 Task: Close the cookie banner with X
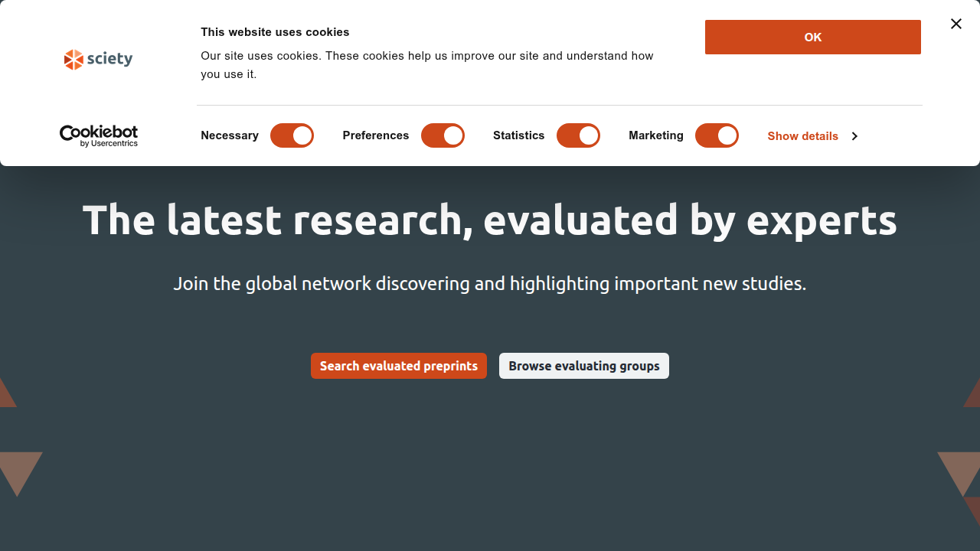point(956,24)
